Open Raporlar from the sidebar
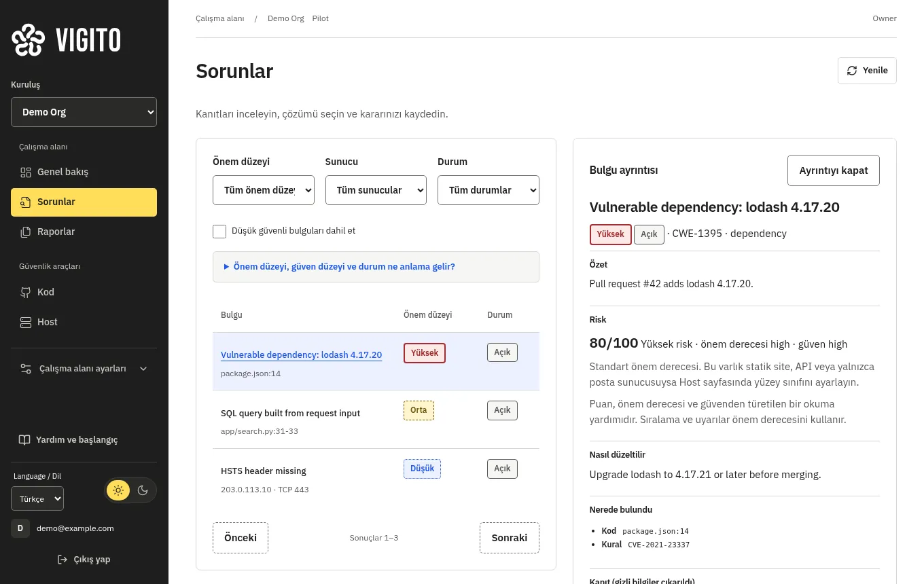Viewport: 924px width, 584px height. 84,232
